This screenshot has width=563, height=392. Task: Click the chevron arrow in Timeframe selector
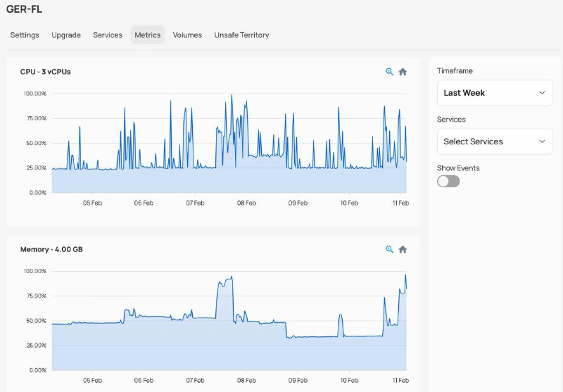(x=541, y=93)
